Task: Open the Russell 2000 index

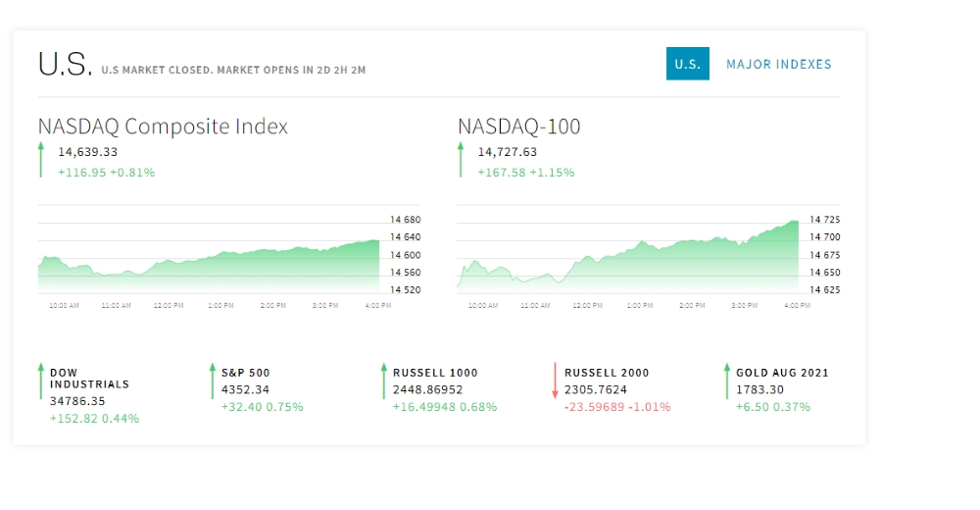Action: click(x=607, y=373)
